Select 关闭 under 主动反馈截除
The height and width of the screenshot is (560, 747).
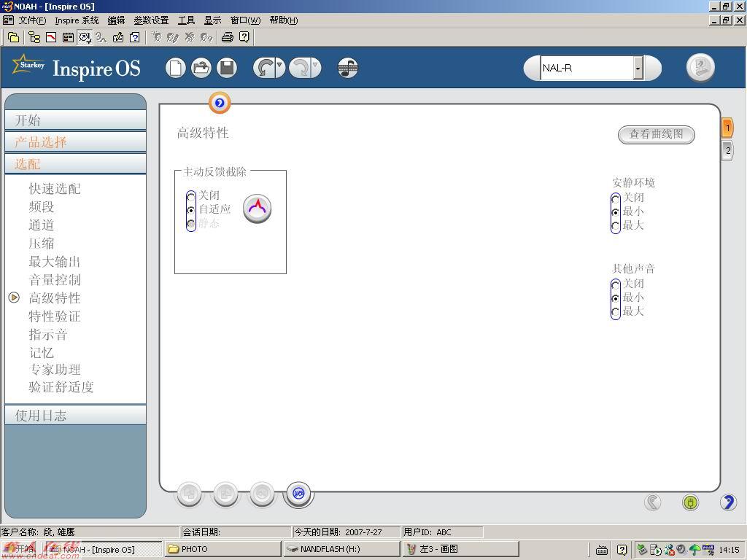tap(191, 196)
